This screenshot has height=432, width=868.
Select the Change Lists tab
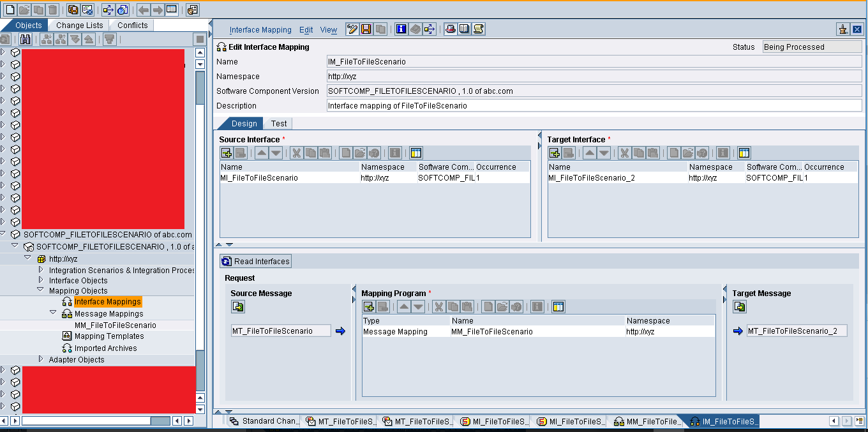tap(79, 25)
